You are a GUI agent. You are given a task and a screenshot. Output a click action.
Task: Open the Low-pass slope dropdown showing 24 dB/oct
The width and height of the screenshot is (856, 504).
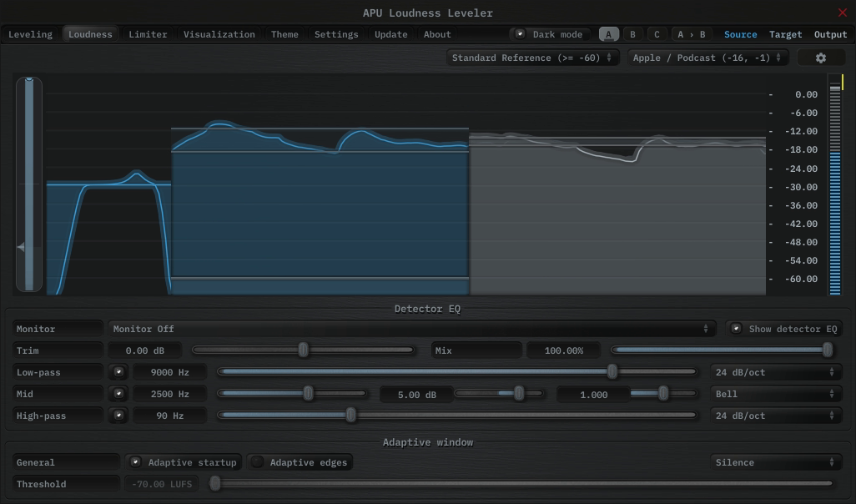(776, 371)
